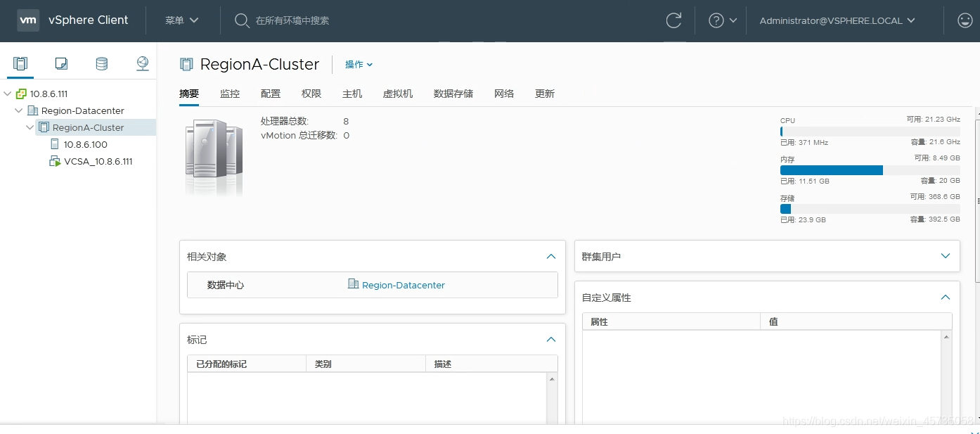
Task: Click the 容量: 392.5 GB storage text
Action: click(x=935, y=219)
